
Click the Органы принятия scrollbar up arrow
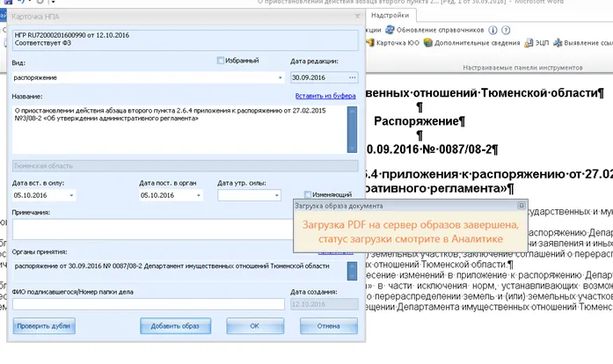point(352,266)
